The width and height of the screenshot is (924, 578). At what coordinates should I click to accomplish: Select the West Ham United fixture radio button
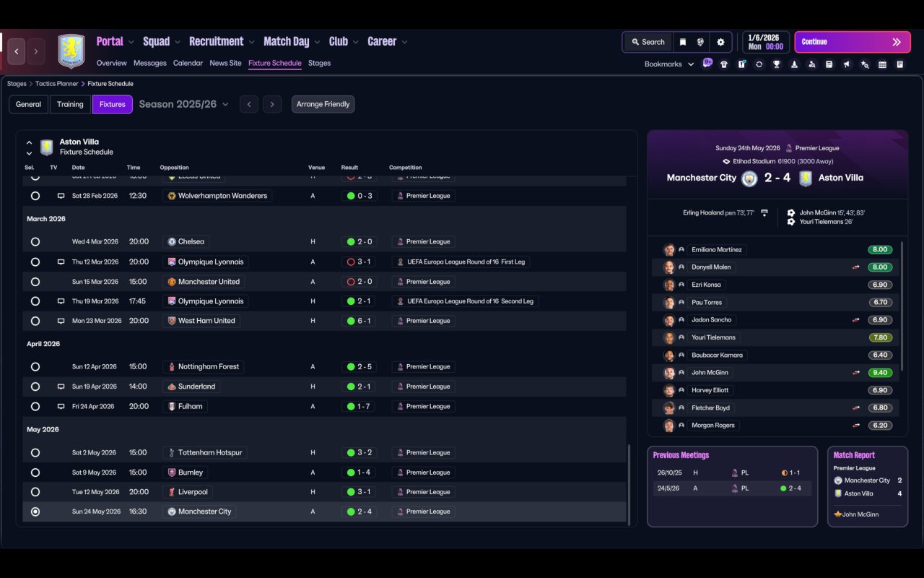coord(35,321)
